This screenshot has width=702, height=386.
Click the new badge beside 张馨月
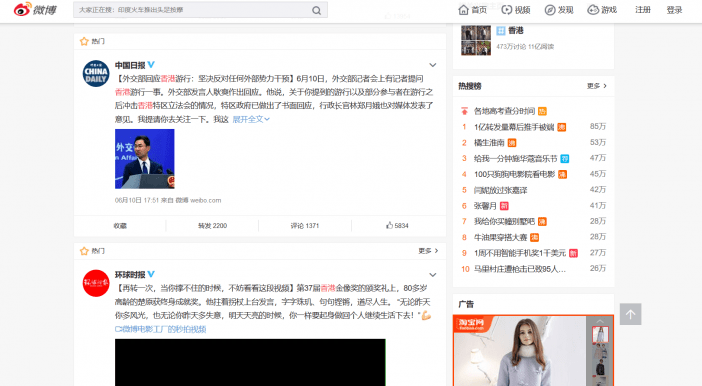coord(504,206)
